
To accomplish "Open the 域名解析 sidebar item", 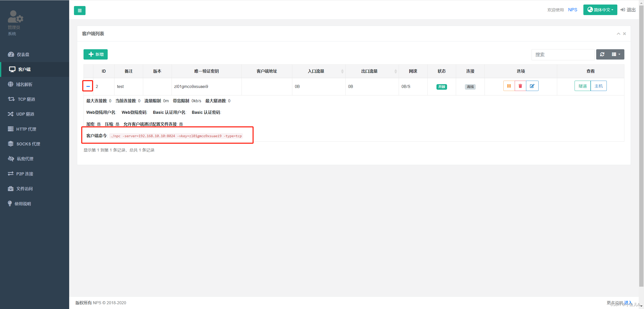I will [x=34, y=84].
